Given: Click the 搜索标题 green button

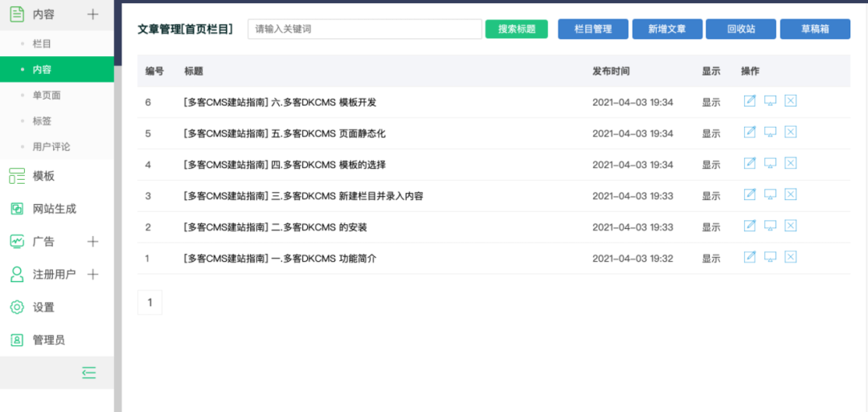Looking at the screenshot, I should point(517,29).
